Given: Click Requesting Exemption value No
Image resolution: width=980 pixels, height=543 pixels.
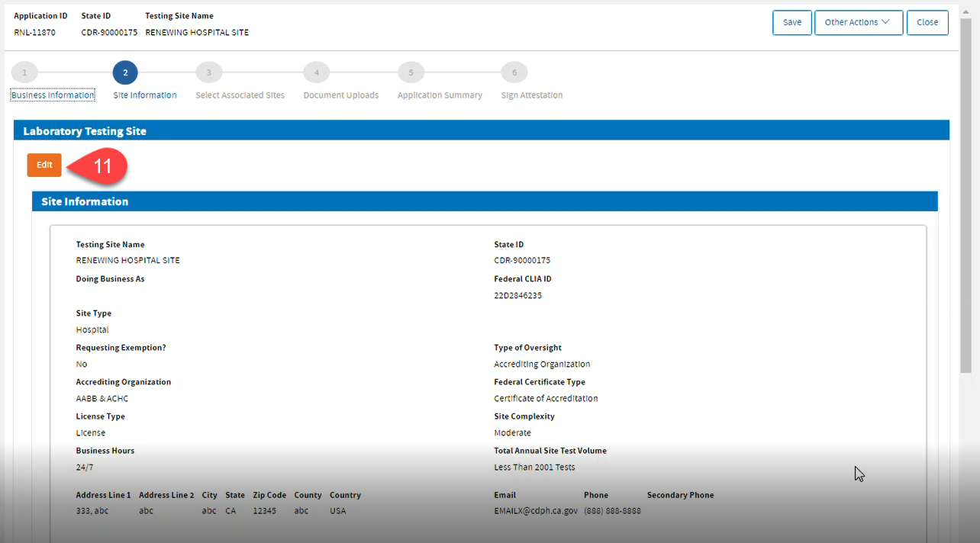Looking at the screenshot, I should [x=82, y=364].
